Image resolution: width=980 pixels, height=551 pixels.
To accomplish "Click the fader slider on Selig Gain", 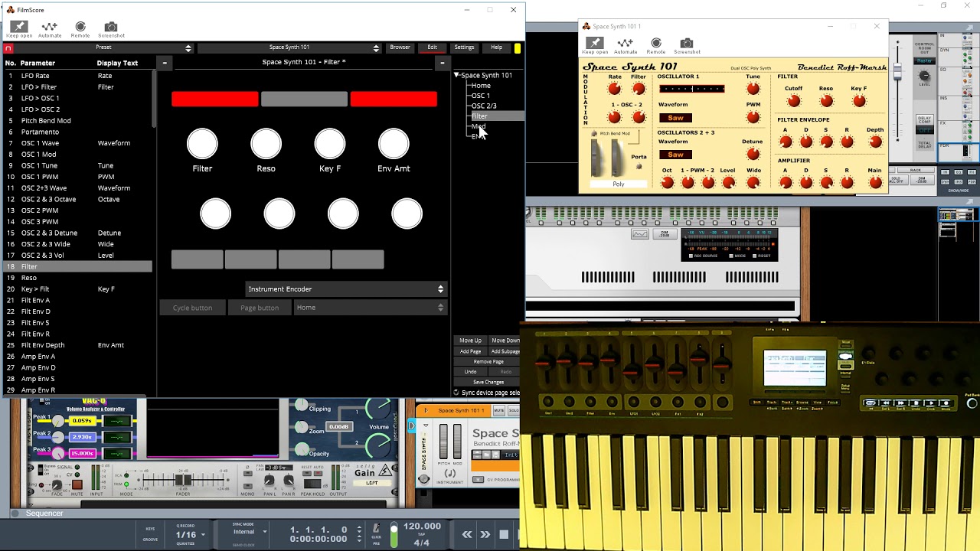I will tap(184, 480).
